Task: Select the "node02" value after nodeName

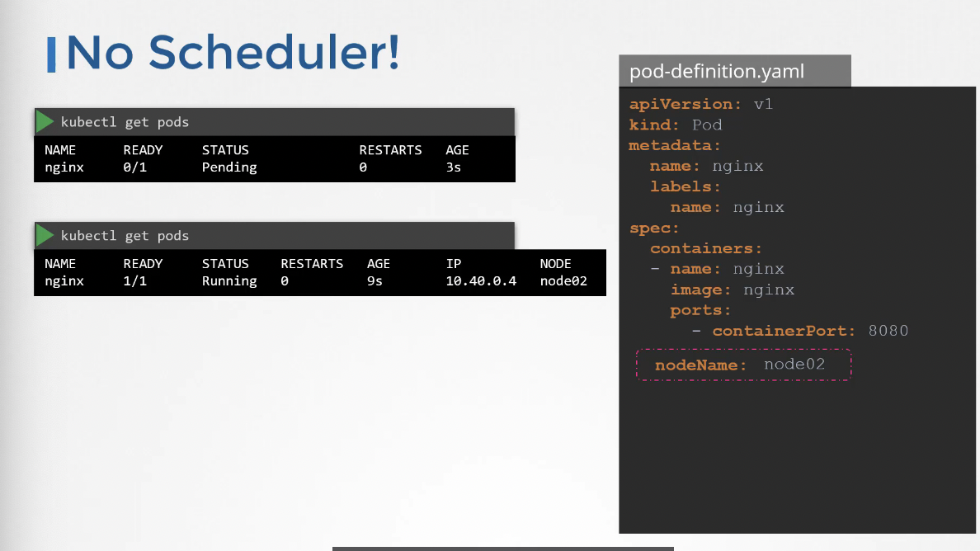Action: pyautogui.click(x=794, y=365)
